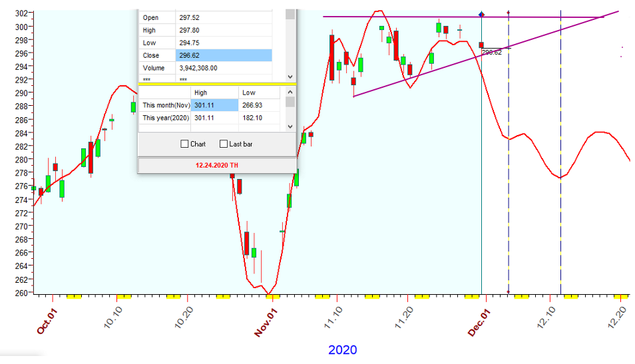Click the Low column header
Screen dimensions: 635x364
coord(249,92)
